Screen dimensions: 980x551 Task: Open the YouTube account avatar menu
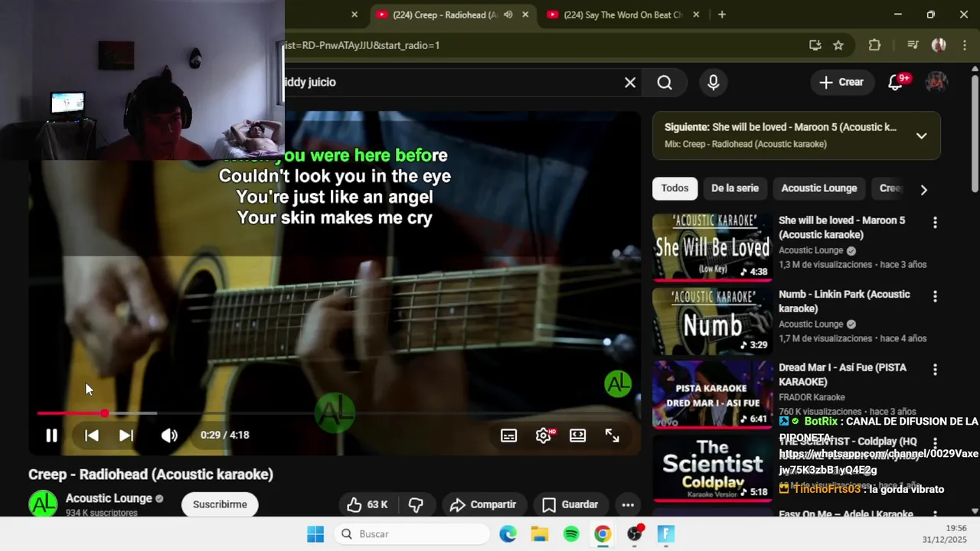pos(936,83)
